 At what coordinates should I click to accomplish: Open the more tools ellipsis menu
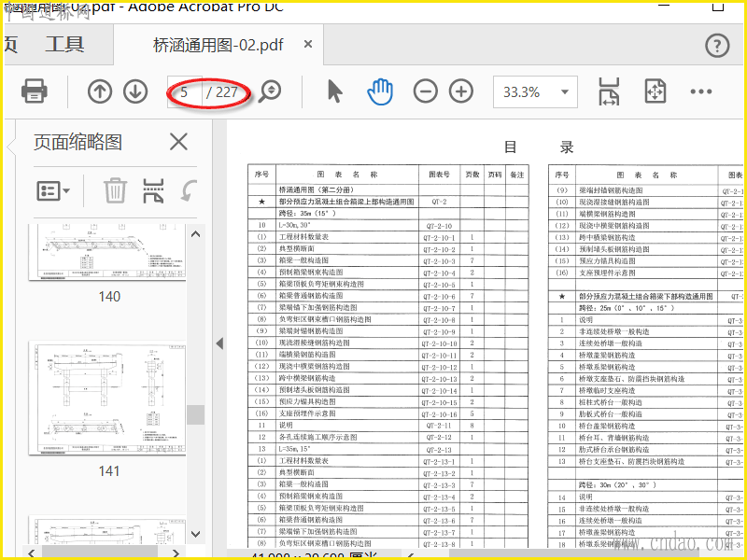tap(701, 91)
